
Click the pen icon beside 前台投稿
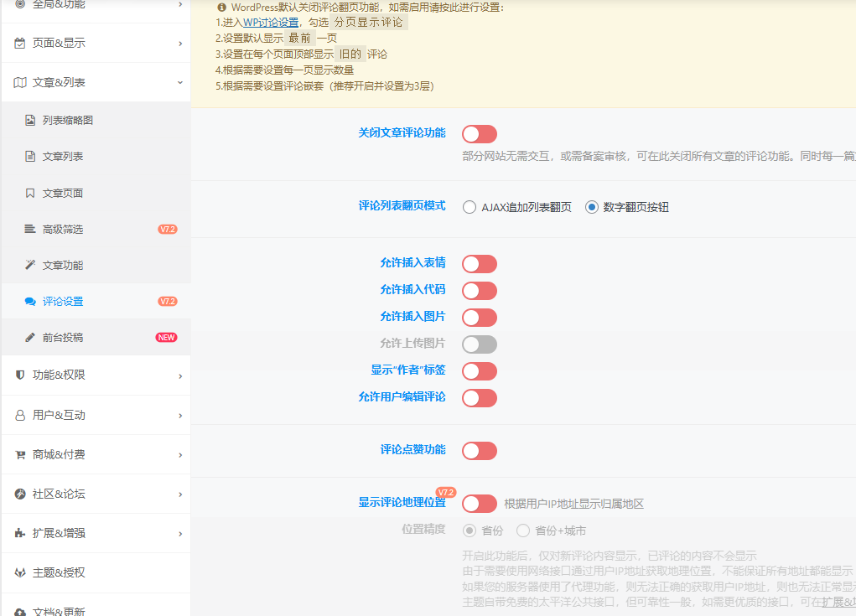pos(30,336)
